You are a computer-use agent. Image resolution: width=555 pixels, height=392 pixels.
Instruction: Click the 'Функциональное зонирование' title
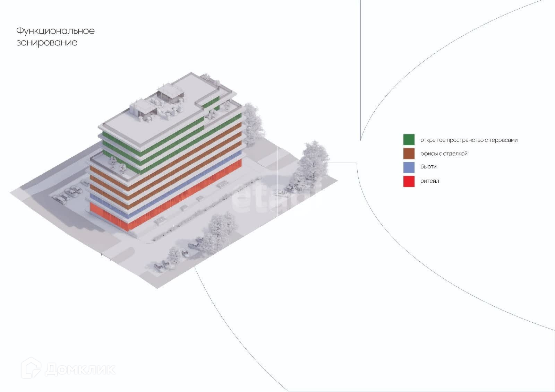coord(55,36)
